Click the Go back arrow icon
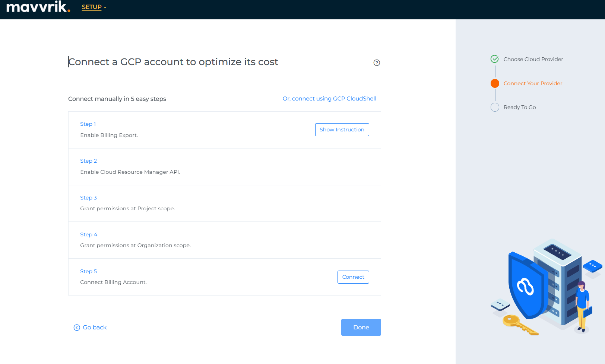 coord(77,328)
